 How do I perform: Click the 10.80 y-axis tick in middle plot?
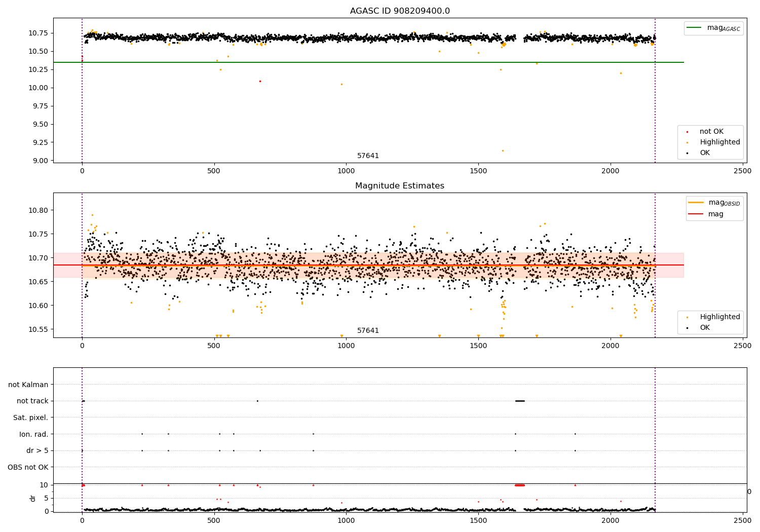[x=39, y=210]
